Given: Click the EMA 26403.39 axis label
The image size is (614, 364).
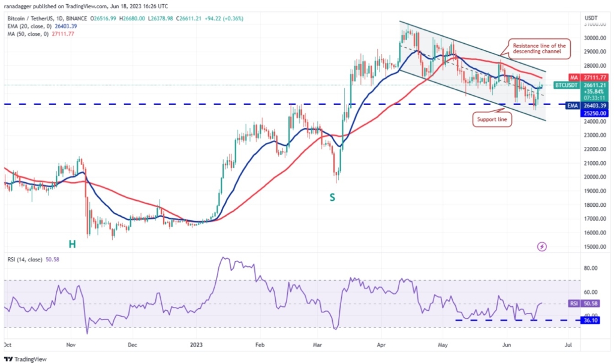Looking at the screenshot, I should 587,106.
